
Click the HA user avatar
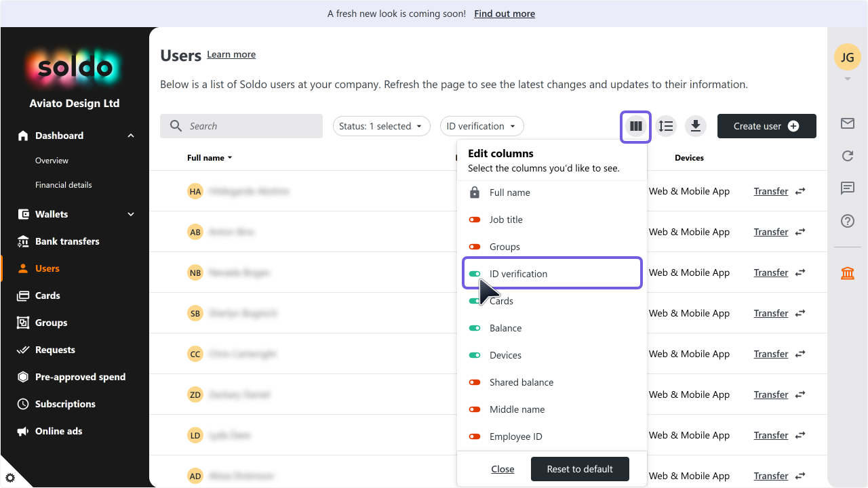[195, 191]
